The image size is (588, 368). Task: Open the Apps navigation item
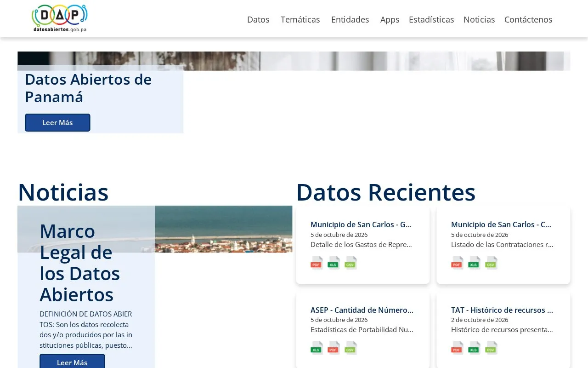click(390, 20)
